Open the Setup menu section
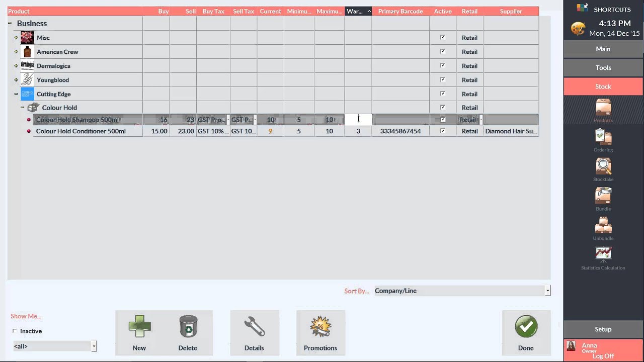Screen dimensions: 644x362 (x=603, y=329)
